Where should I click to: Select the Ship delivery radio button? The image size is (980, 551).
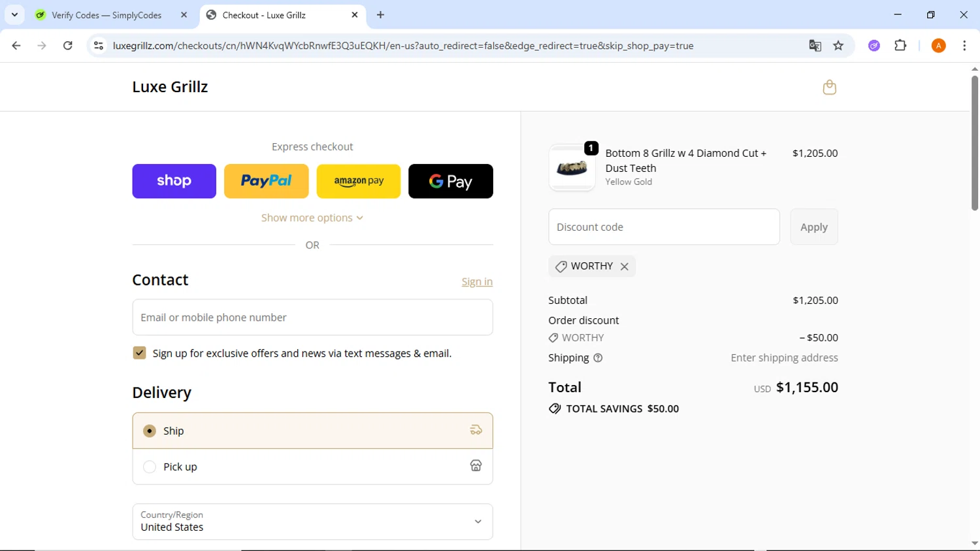(x=150, y=431)
